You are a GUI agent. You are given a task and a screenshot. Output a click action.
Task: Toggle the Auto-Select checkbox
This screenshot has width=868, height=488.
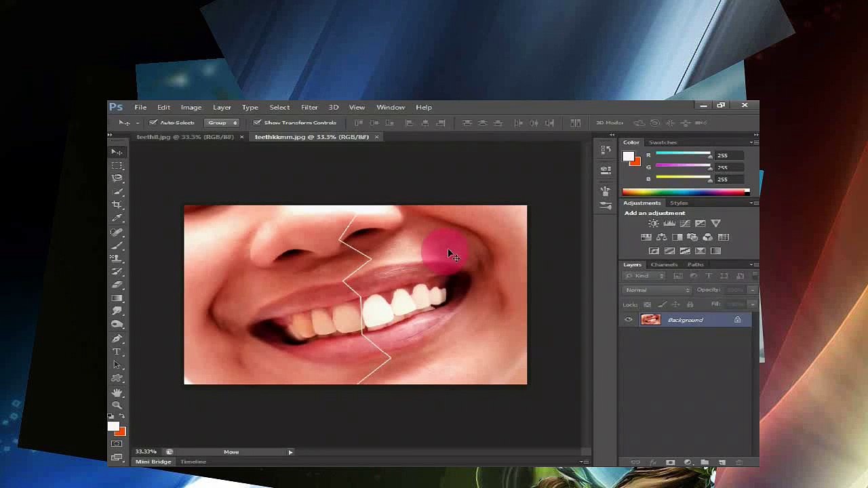click(x=153, y=123)
